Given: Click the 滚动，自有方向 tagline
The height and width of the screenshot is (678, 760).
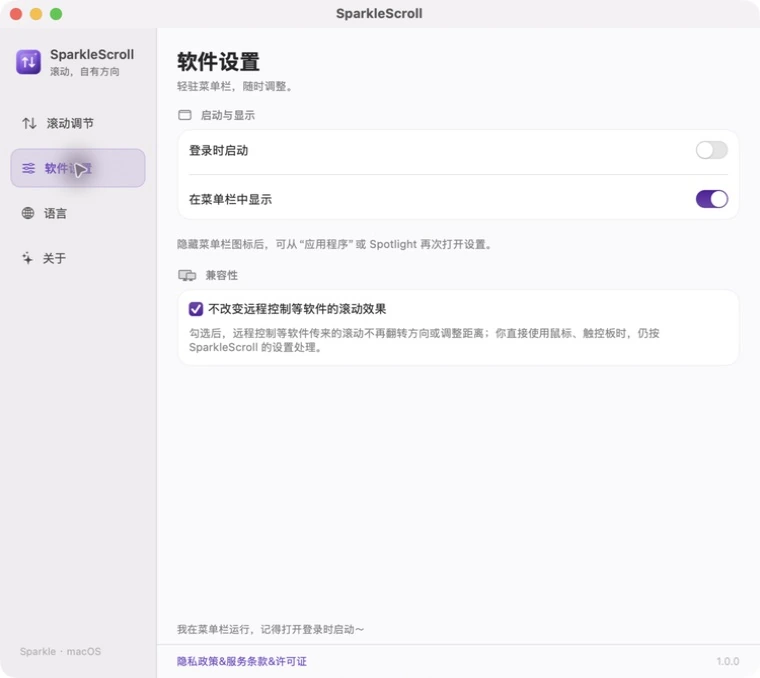Looking at the screenshot, I should tap(85, 71).
